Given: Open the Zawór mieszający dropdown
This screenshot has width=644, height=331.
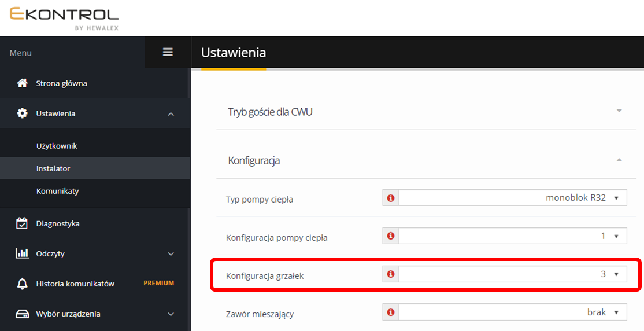Looking at the screenshot, I should pyautogui.click(x=512, y=312).
